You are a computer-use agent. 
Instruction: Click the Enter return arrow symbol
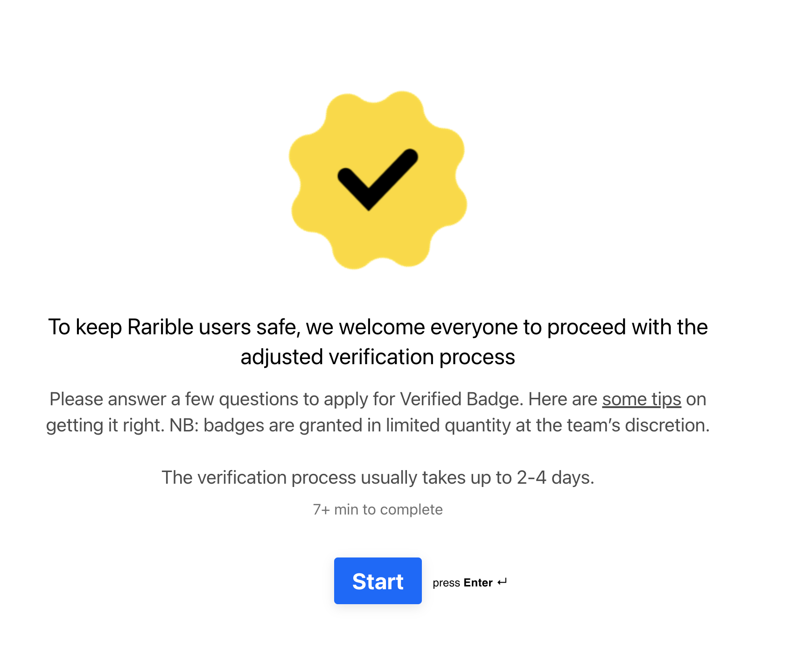[x=502, y=581]
